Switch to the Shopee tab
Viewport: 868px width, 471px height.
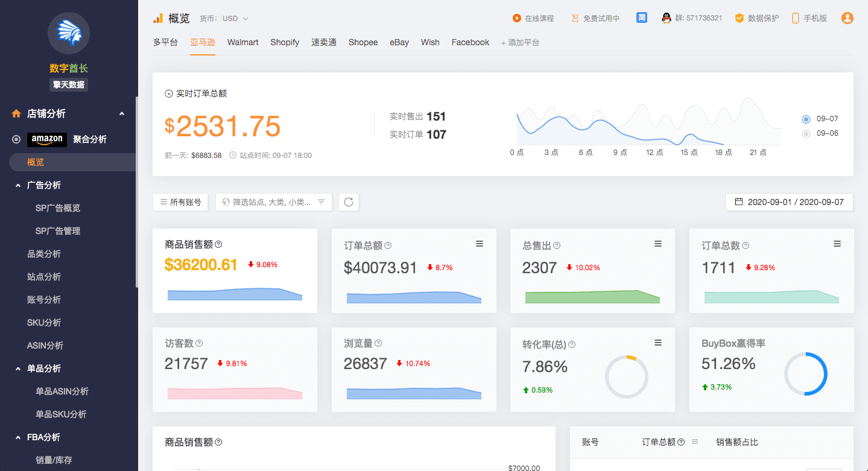(363, 42)
